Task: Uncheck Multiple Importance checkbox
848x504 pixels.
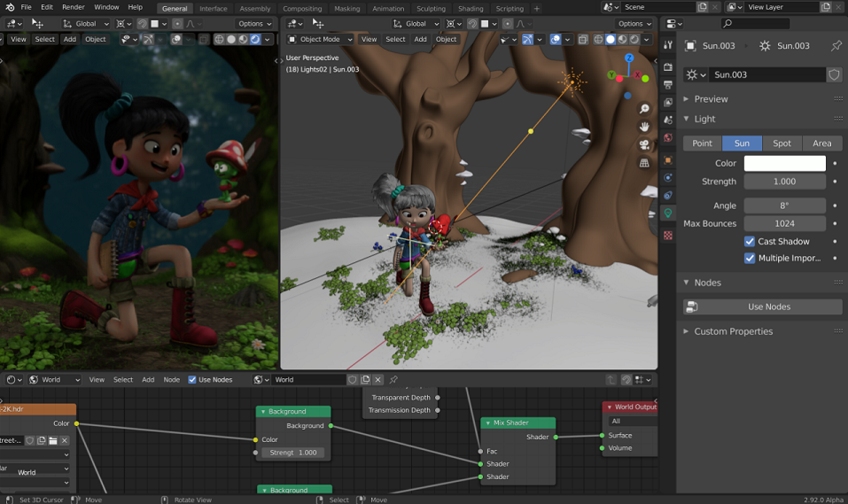Action: [750, 258]
